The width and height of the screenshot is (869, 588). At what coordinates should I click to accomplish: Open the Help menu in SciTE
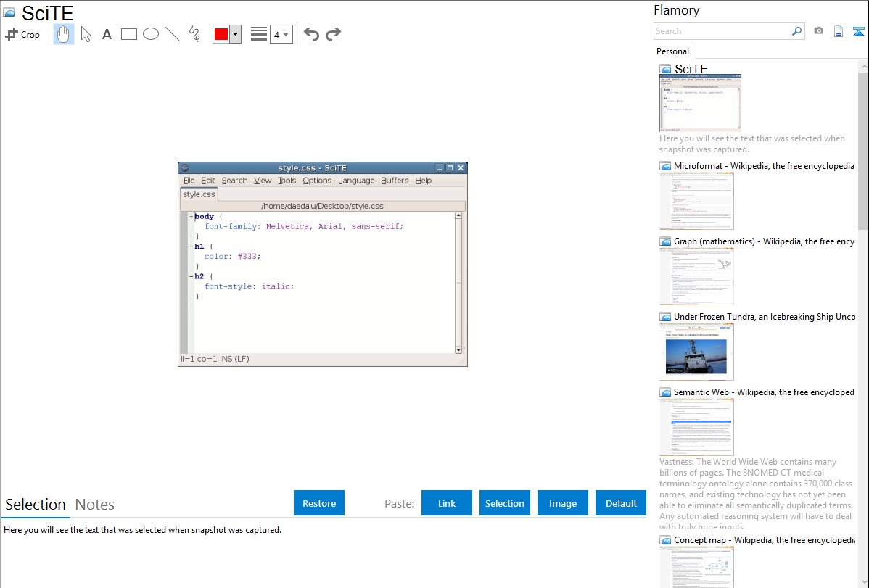pos(424,181)
